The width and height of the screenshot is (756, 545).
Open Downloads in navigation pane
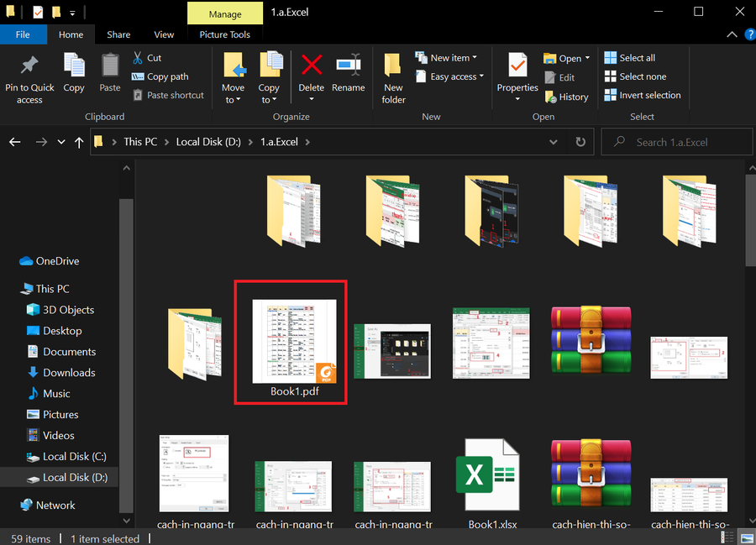click(x=60, y=373)
